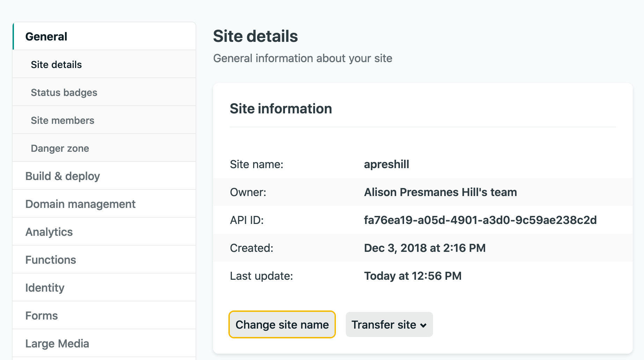This screenshot has width=644, height=360.
Task: Expand Build & deploy settings
Action: (x=104, y=176)
